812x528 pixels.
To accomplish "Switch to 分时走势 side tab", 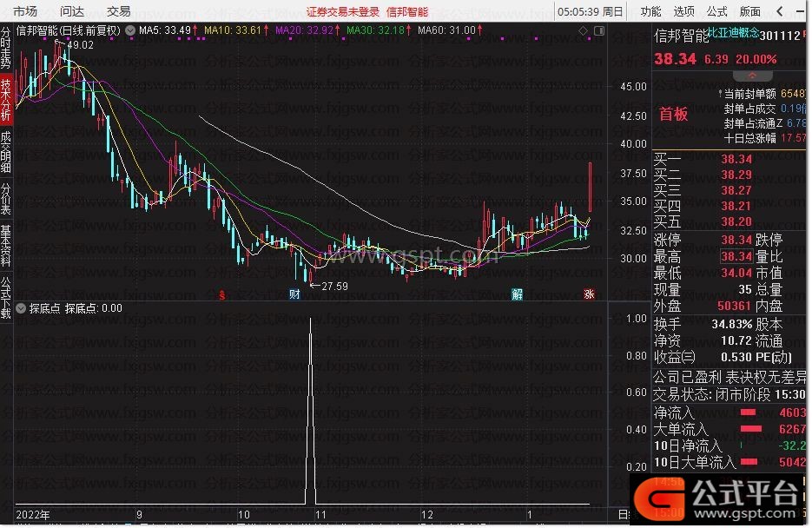I will point(6,48).
